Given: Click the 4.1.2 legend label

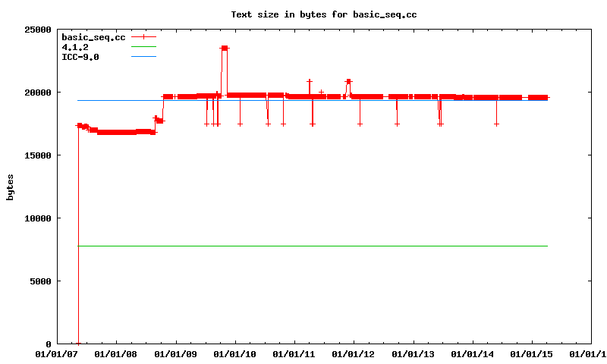Looking at the screenshot, I should (x=75, y=46).
